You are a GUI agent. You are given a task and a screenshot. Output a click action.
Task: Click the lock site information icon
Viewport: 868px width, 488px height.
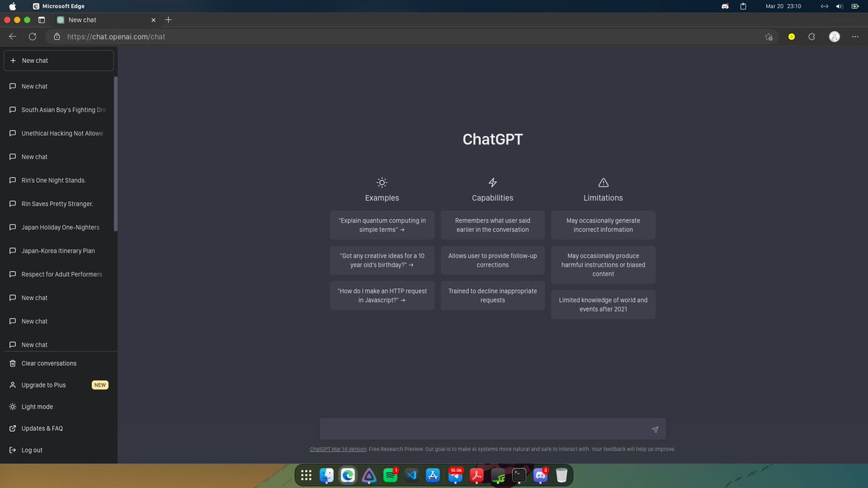56,36
